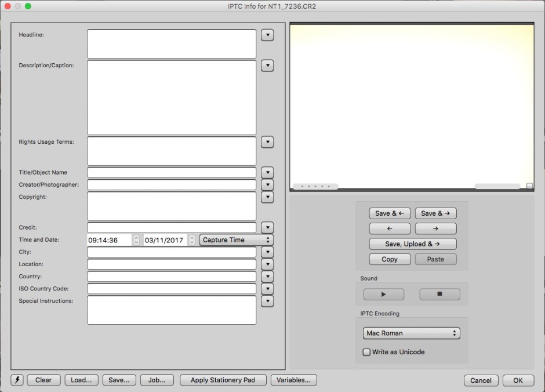Stop the sound playback
The width and height of the screenshot is (545, 392).
(439, 295)
